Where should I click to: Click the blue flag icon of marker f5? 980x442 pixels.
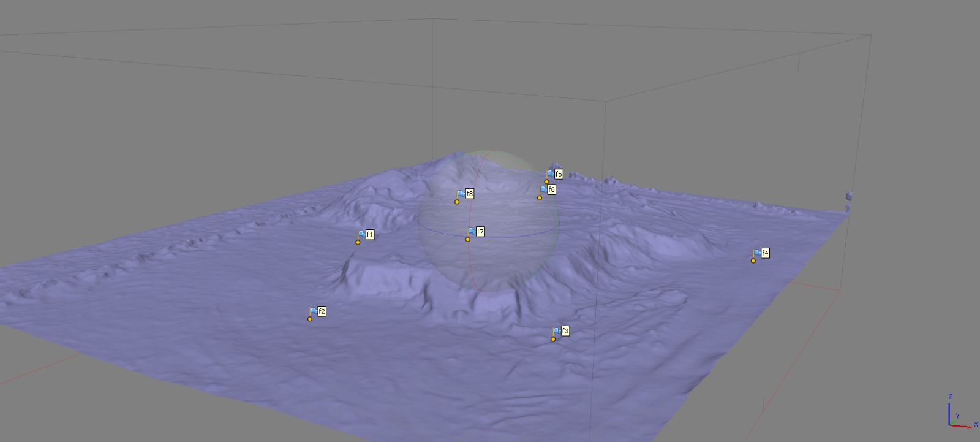[551, 174]
